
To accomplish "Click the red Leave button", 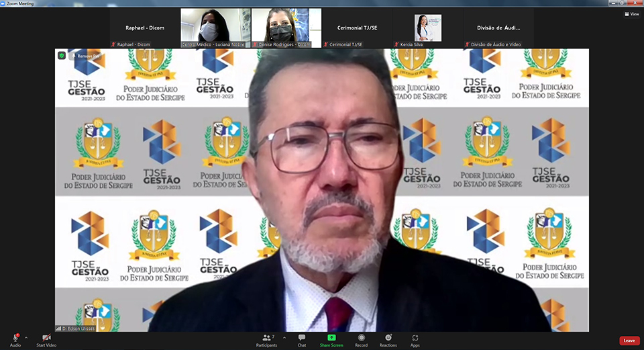I will click(629, 341).
